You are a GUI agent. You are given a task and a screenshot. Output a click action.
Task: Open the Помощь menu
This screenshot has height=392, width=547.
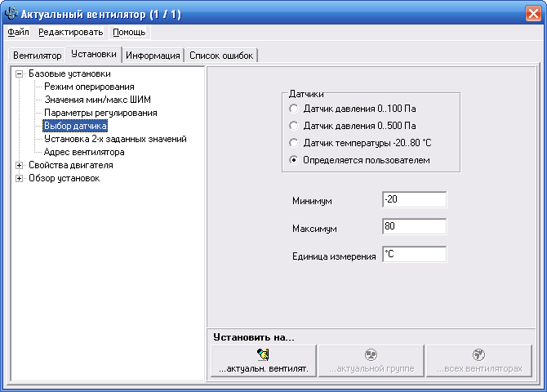pos(129,32)
